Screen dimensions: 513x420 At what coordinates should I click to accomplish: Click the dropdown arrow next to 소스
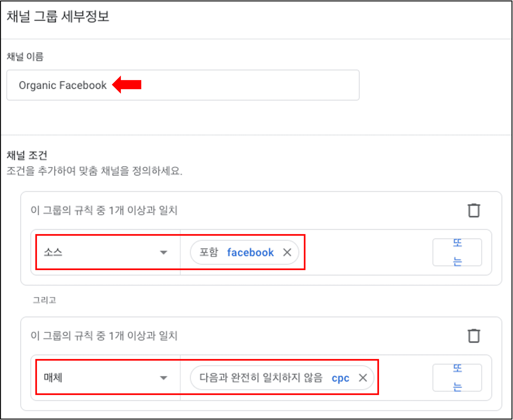coord(164,253)
